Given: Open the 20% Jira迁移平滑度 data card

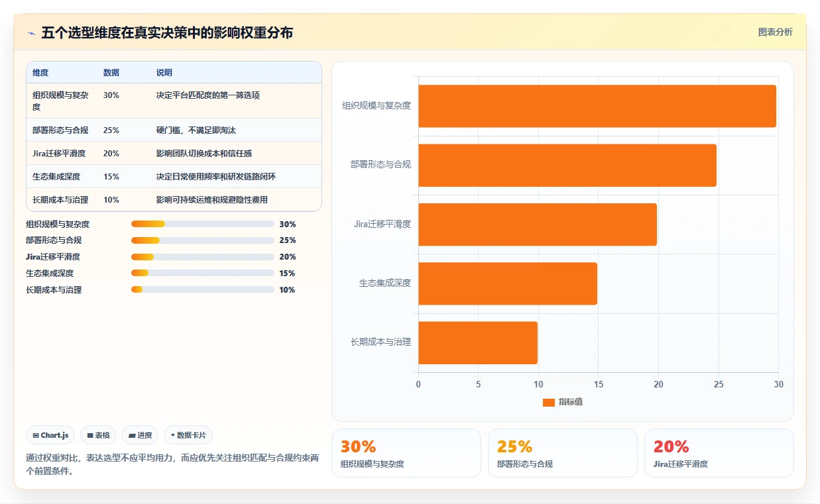Looking at the screenshot, I should tap(719, 453).
